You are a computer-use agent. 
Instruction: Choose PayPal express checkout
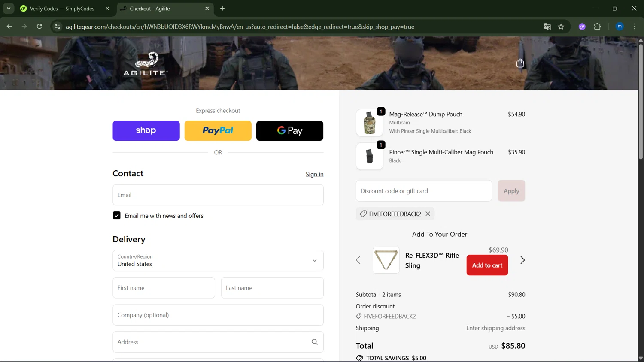[x=218, y=130]
